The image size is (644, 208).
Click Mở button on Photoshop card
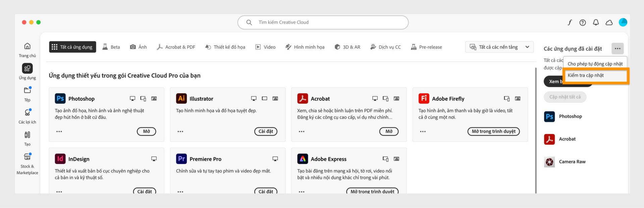pyautogui.click(x=147, y=131)
